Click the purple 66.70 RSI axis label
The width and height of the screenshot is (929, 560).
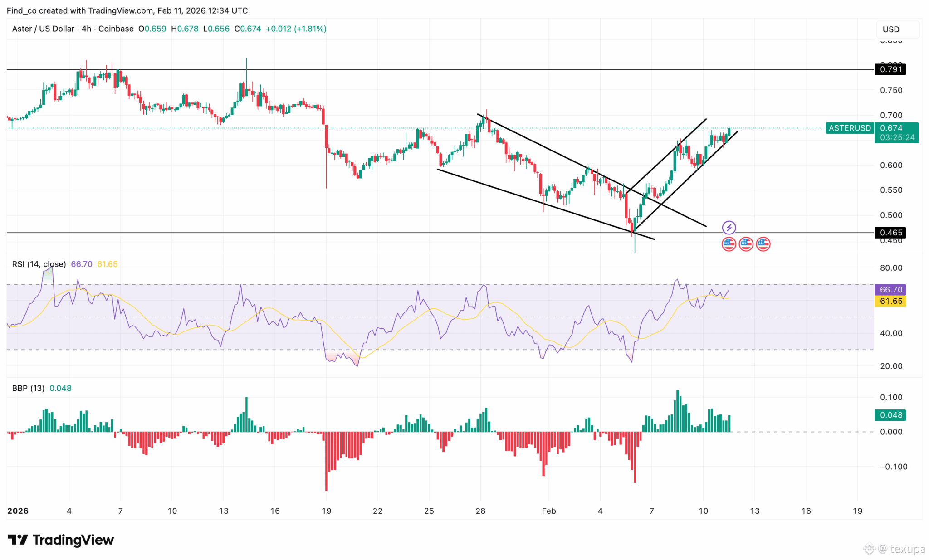(890, 290)
